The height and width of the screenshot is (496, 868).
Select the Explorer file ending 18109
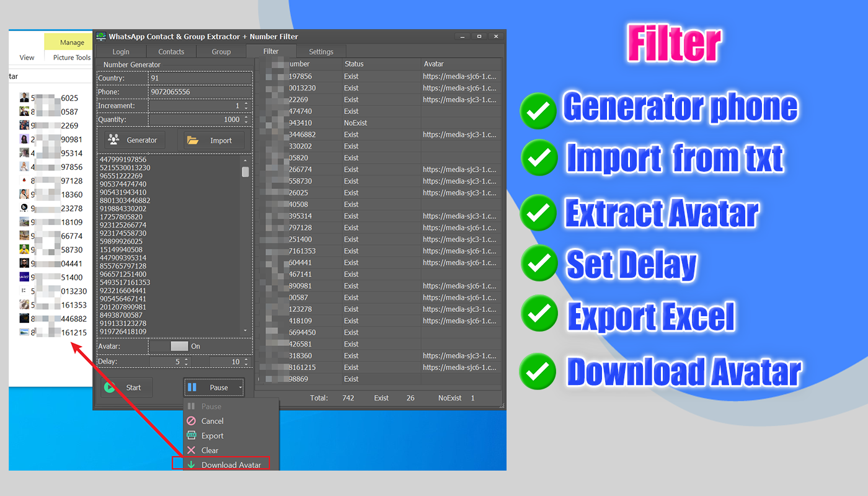coord(51,222)
